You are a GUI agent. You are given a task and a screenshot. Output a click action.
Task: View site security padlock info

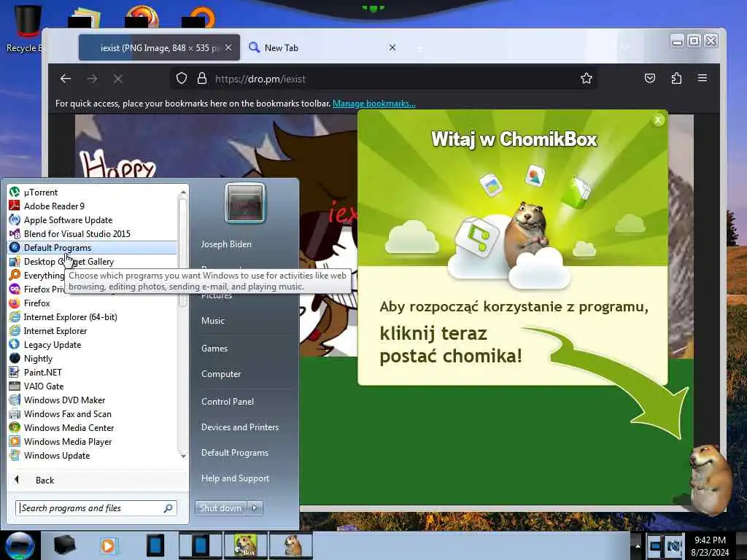tap(202, 78)
